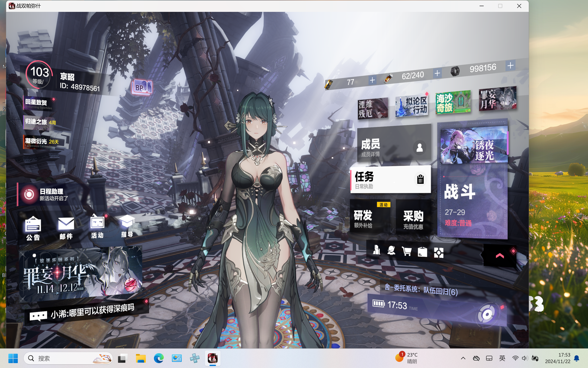
Task: Click the taskbar 搜索 search box
Action: (68, 358)
